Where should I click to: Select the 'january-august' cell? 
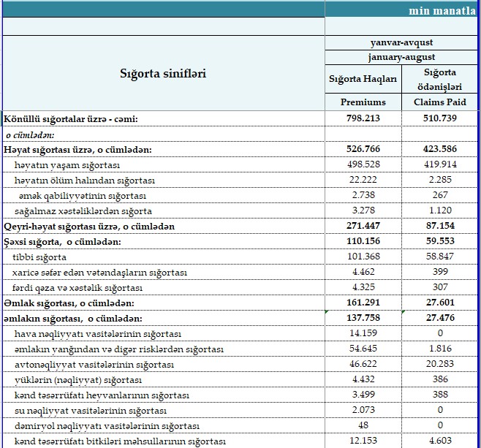pyautogui.click(x=401, y=57)
